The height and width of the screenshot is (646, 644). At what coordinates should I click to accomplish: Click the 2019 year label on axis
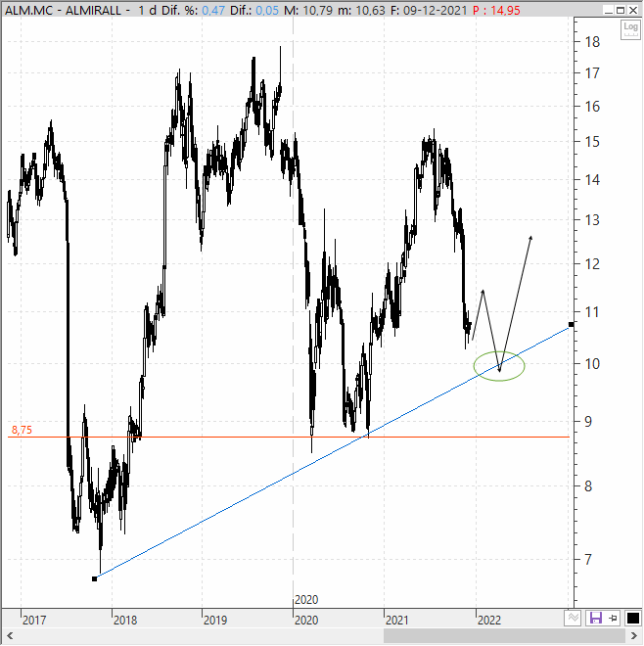point(215,620)
